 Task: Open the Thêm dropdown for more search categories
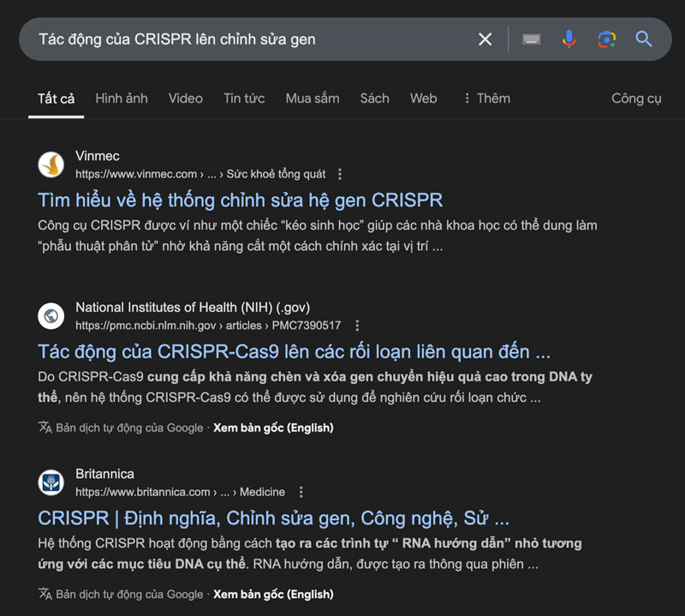tap(486, 99)
